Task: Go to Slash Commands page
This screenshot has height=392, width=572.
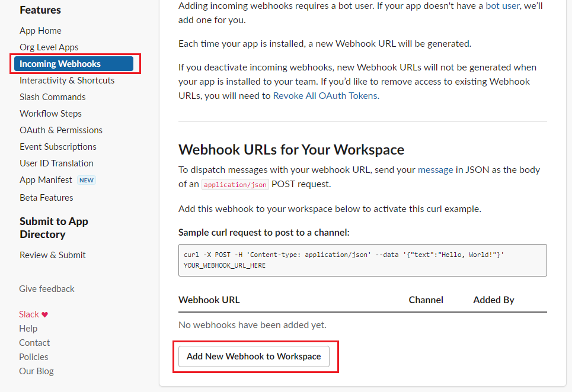Action: point(52,97)
